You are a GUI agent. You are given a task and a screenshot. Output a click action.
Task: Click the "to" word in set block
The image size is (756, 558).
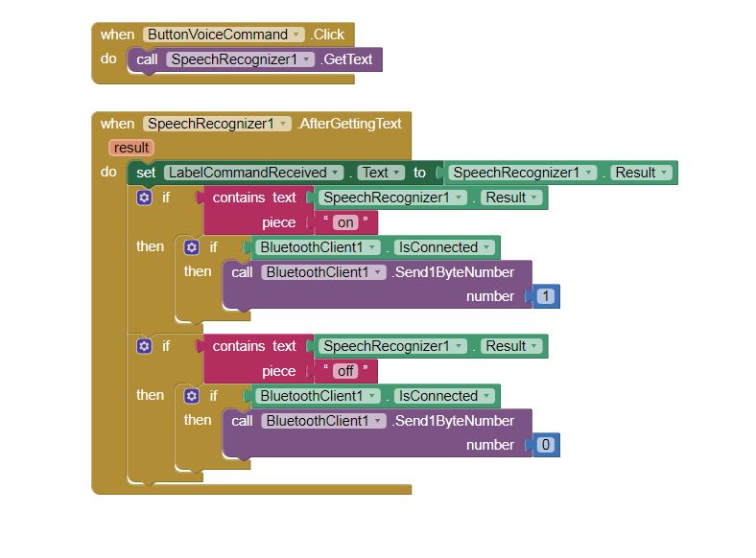tap(419, 173)
